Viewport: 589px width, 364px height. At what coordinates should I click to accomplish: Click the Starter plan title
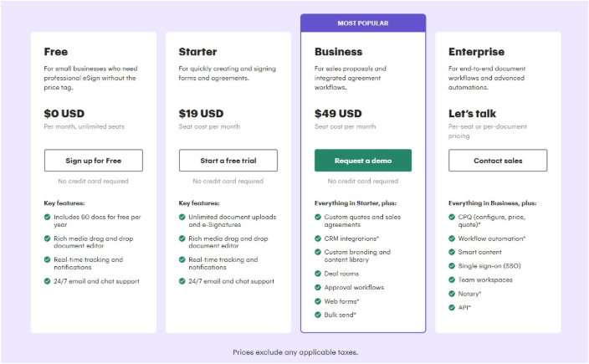click(x=197, y=52)
